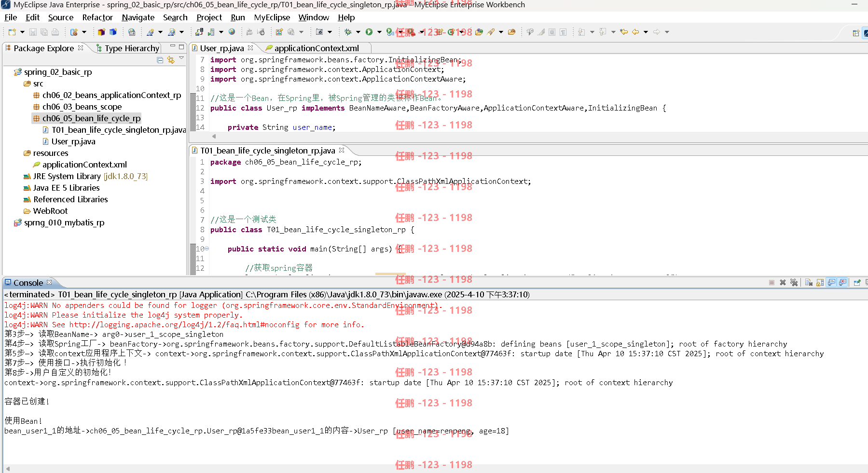The width and height of the screenshot is (868, 473).
Task: Click the Next Annotation icon
Action: (581, 32)
